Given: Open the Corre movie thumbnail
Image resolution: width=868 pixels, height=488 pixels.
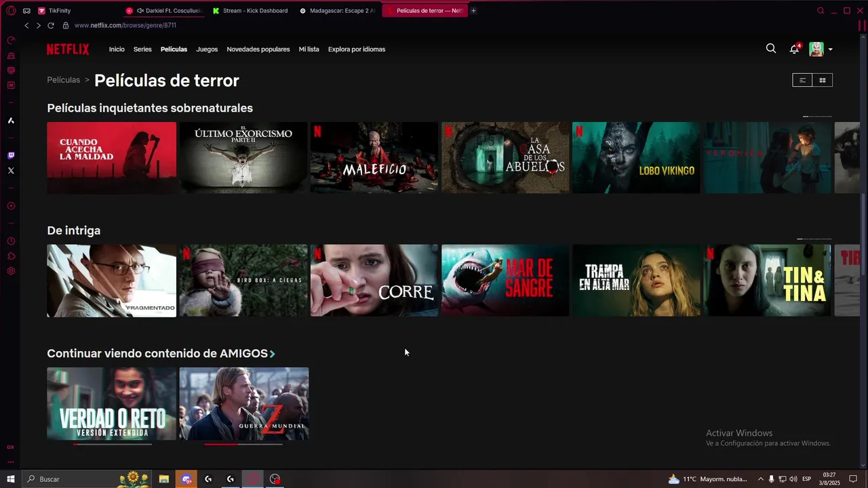Looking at the screenshot, I should click(374, 281).
